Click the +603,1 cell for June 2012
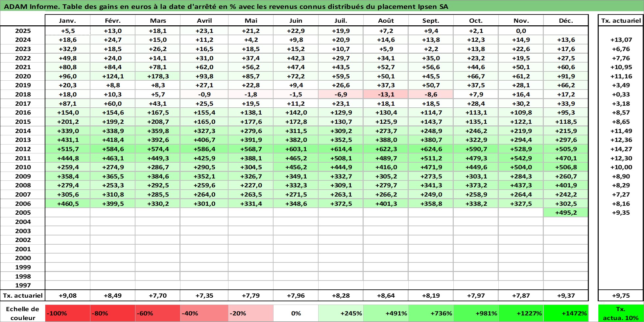644x322 pixels. (x=296, y=149)
